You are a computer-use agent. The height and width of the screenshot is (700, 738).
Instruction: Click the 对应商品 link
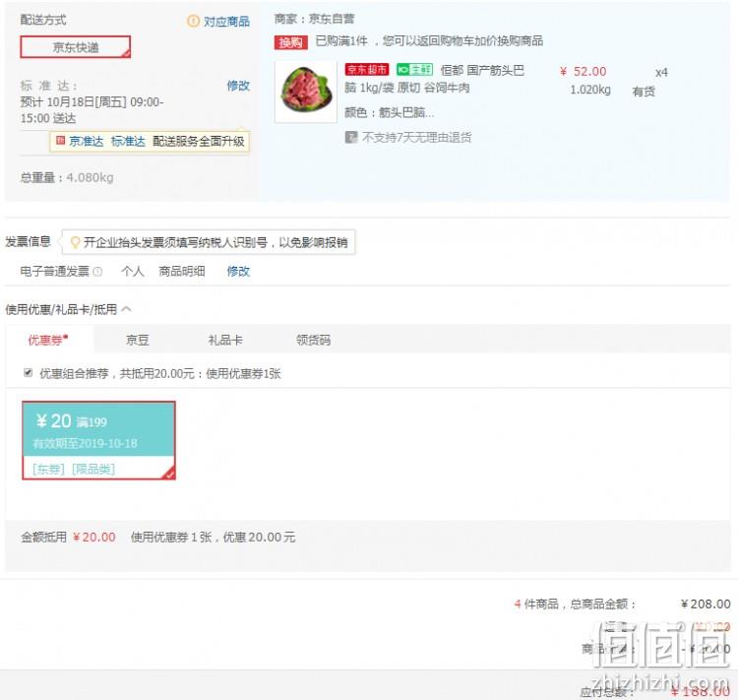pyautogui.click(x=227, y=22)
